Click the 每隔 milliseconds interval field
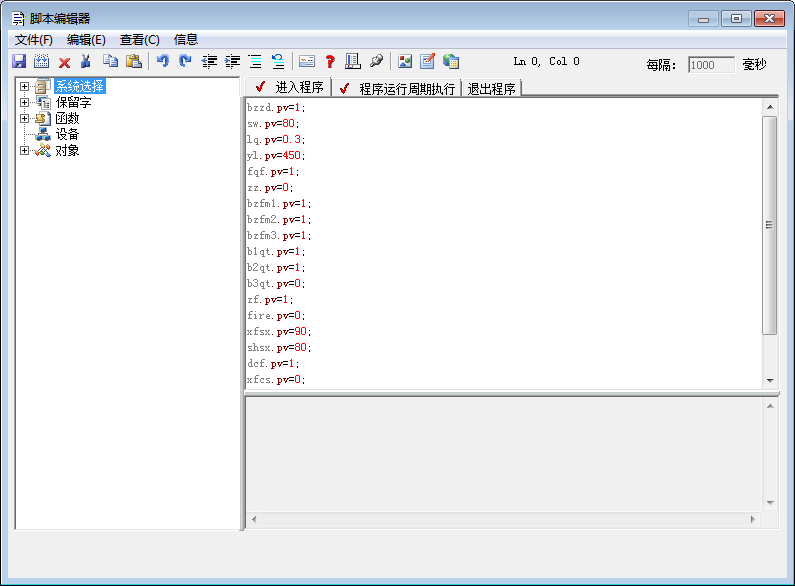This screenshot has height=586, width=795. coord(711,65)
